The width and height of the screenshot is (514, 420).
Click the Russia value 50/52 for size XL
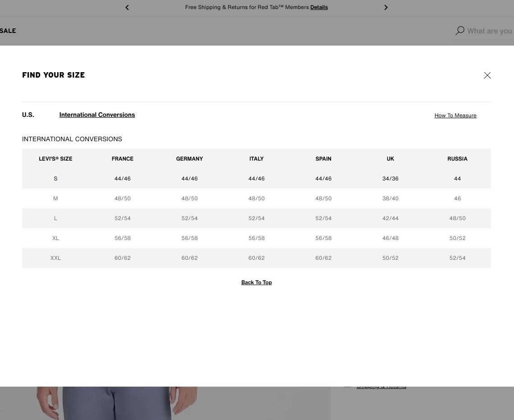(x=457, y=238)
